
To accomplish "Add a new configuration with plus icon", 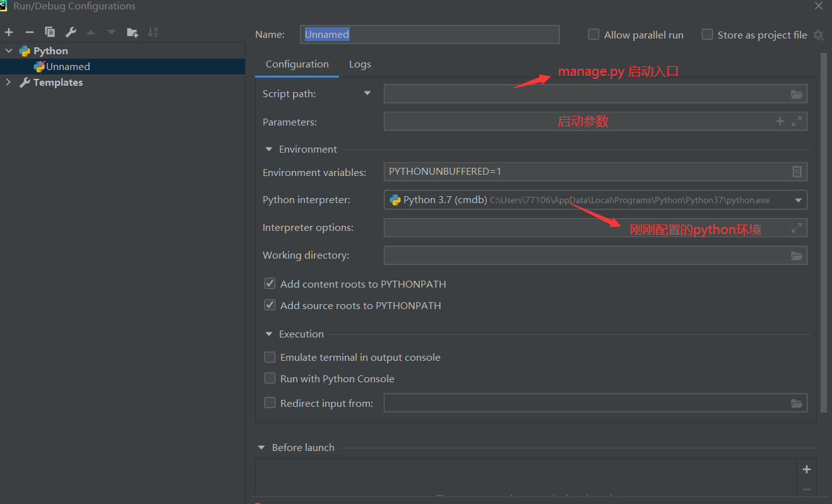I will [x=9, y=32].
